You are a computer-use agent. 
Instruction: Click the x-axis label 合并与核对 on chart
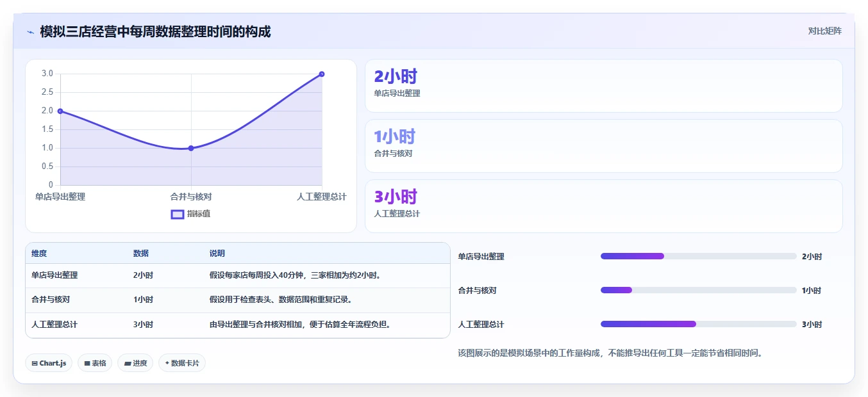click(191, 197)
